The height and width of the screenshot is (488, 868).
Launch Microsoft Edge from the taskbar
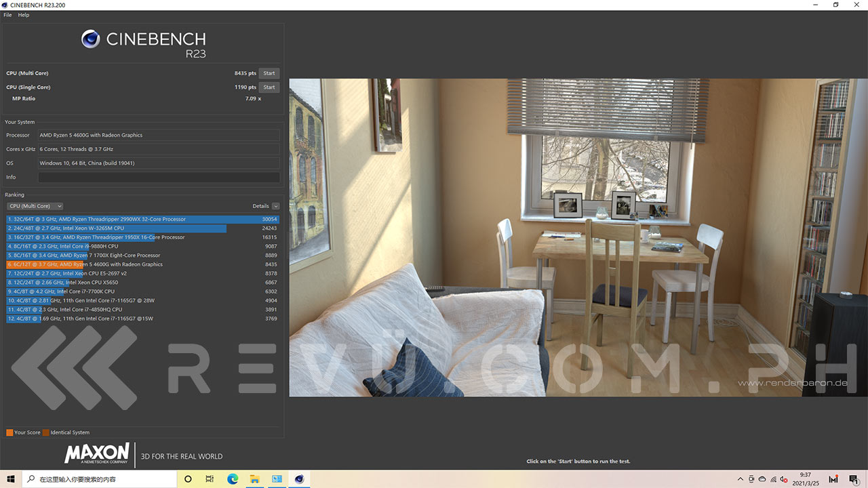[232, 479]
